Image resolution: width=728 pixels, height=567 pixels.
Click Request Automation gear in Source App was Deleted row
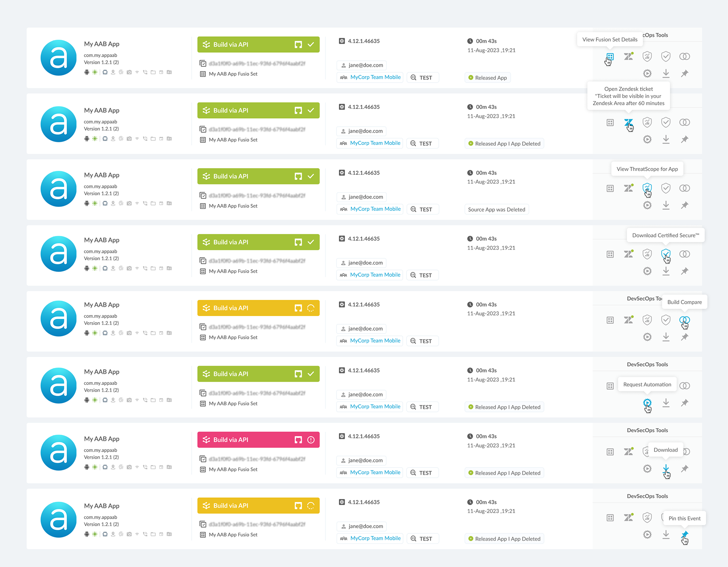[647, 205]
